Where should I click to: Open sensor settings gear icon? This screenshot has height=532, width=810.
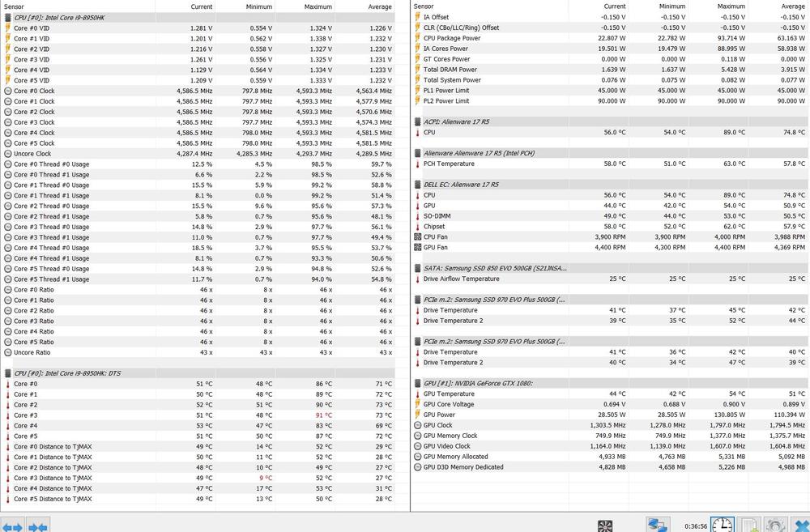[x=775, y=526]
